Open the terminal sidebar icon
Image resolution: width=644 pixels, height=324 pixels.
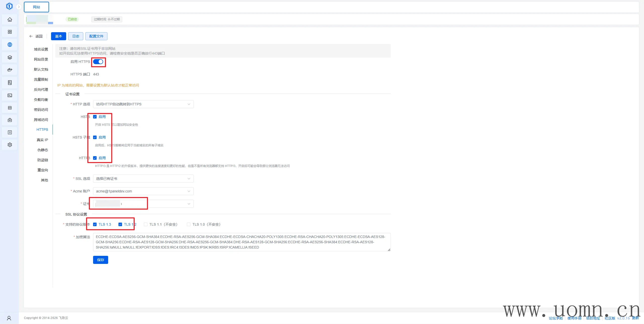click(x=10, y=95)
